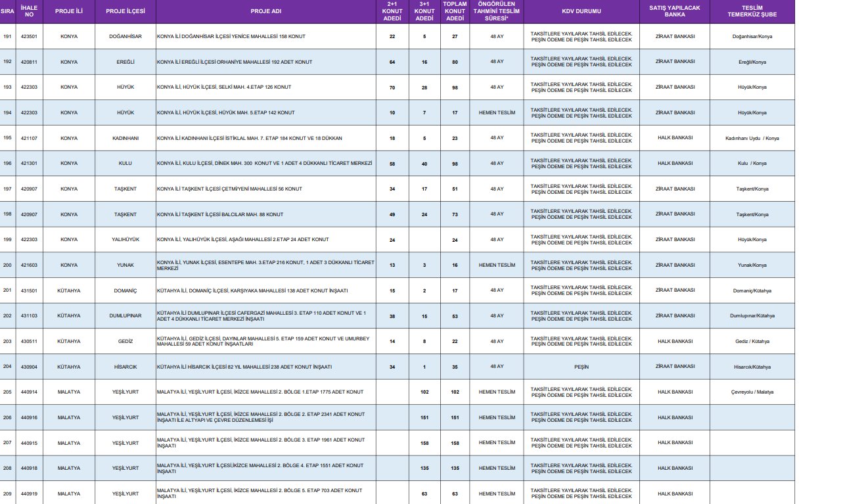Click the YALIHÜYÜK district cell
The height and width of the screenshot is (504, 841).
click(x=125, y=240)
